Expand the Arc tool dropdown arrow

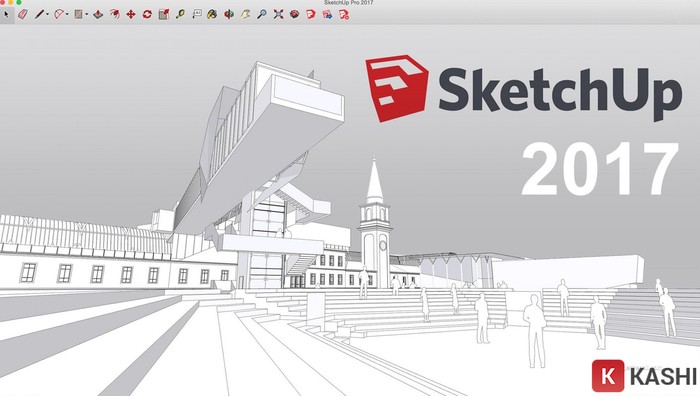[67, 14]
